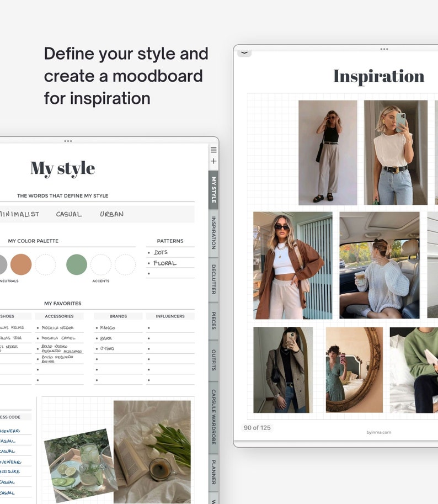Click the MANGO brand entry
Viewport: 438px width, 504px height.
(x=107, y=328)
